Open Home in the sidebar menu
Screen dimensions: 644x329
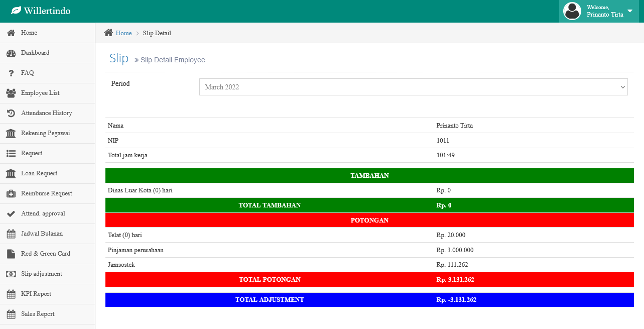[48, 33]
